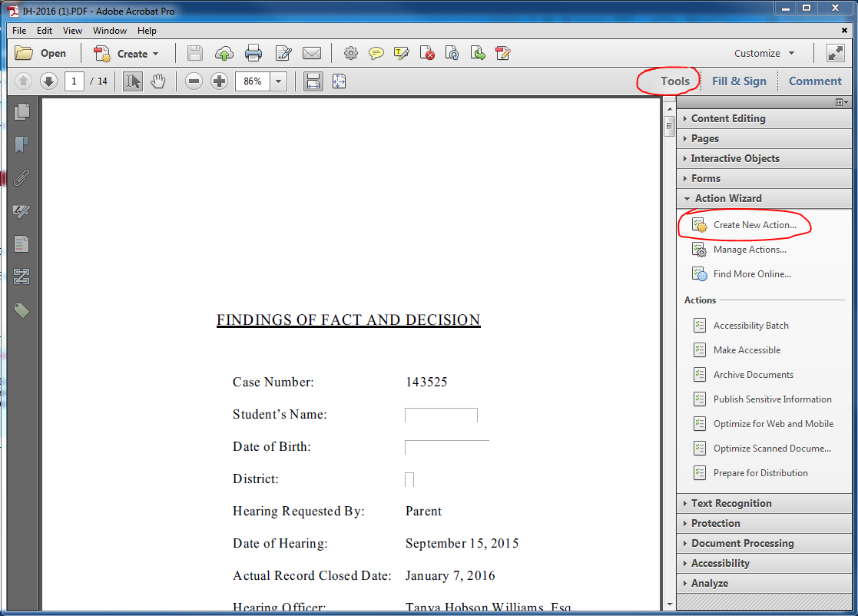Click the zoom in plus button
This screenshot has height=616, width=858.
(219, 81)
